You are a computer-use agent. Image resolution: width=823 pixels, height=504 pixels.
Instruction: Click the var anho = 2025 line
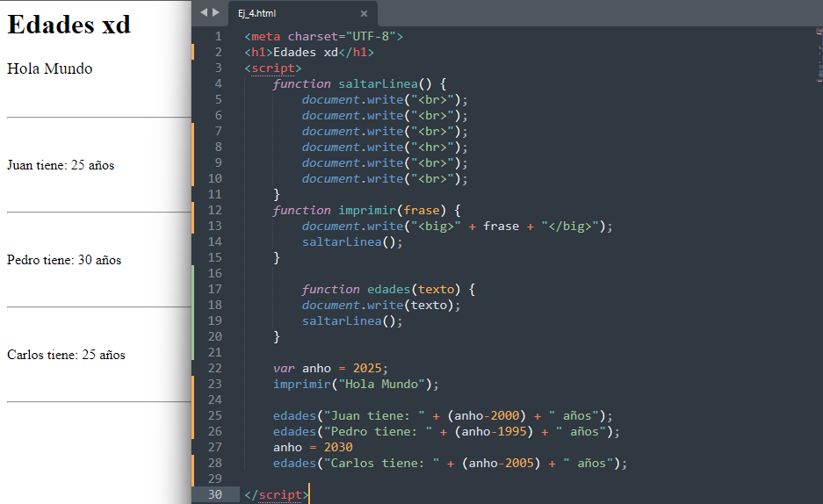pos(330,369)
